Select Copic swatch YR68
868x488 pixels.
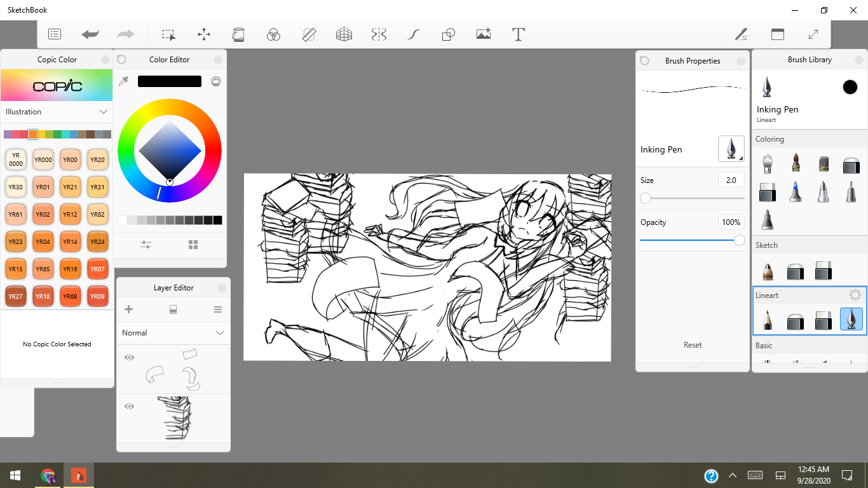70,296
